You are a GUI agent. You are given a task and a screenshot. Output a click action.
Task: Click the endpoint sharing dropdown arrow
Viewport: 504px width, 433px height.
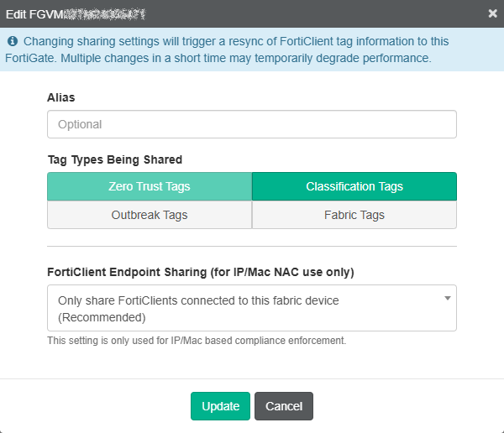point(448,298)
